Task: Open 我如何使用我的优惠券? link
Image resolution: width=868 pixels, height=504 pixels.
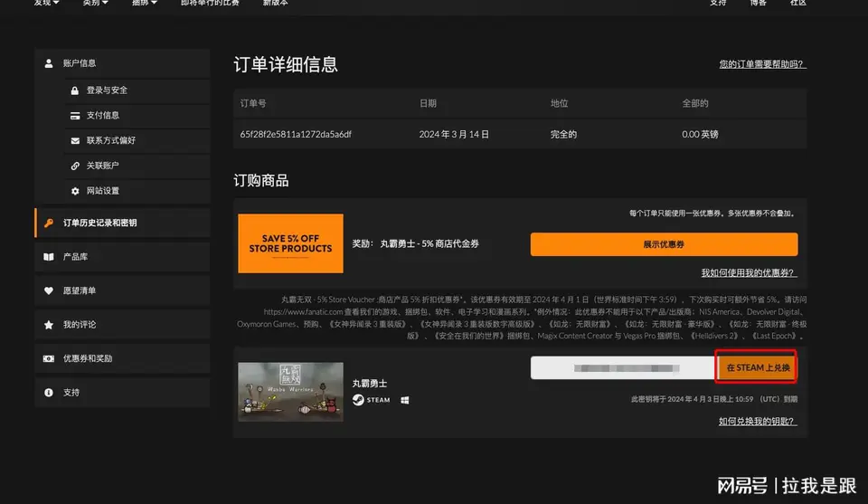Action: pyautogui.click(x=749, y=272)
